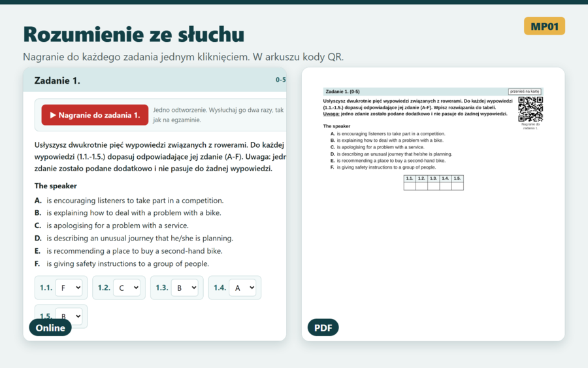Click the PDF label badge

click(x=323, y=328)
